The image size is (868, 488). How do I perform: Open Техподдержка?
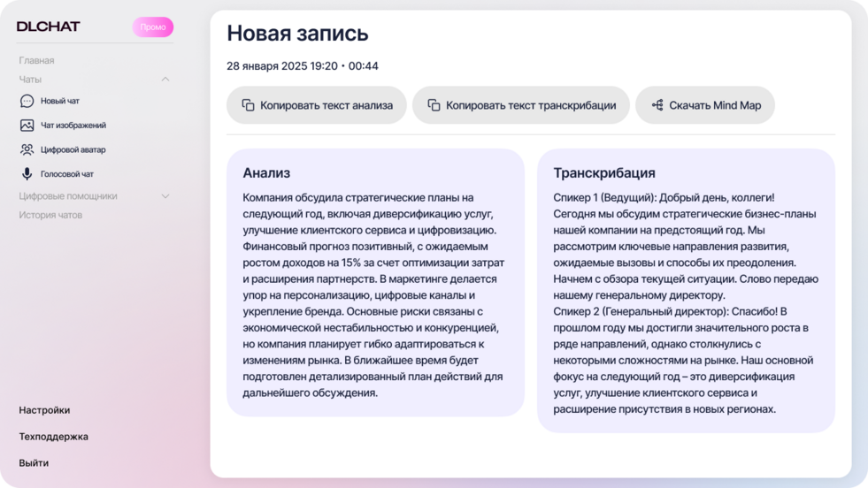click(x=54, y=437)
